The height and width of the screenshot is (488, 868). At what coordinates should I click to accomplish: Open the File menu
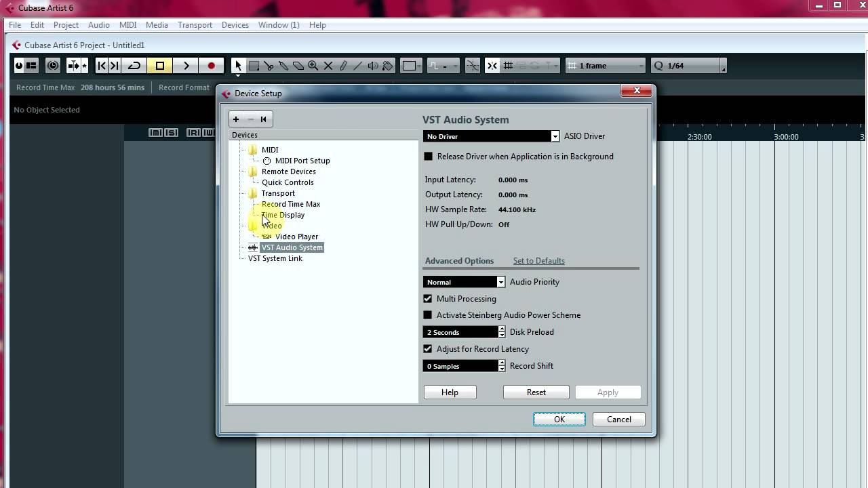(15, 25)
